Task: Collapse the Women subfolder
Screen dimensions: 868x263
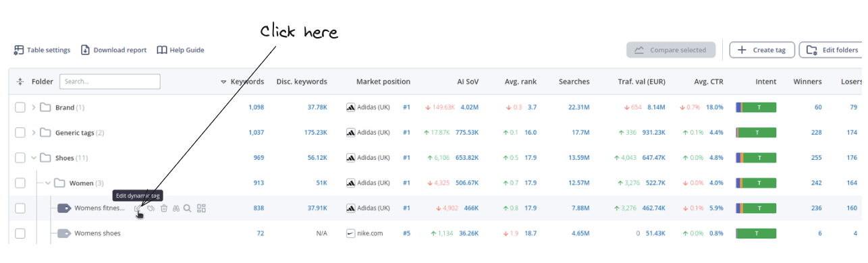Action: click(x=48, y=183)
